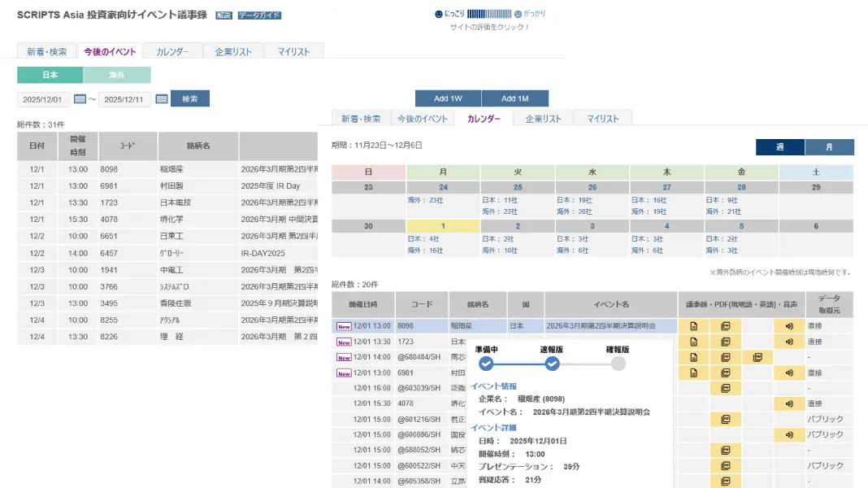Open the PDF icon for @688052/SH
The height and width of the screenshot is (488, 868).
[x=726, y=451]
